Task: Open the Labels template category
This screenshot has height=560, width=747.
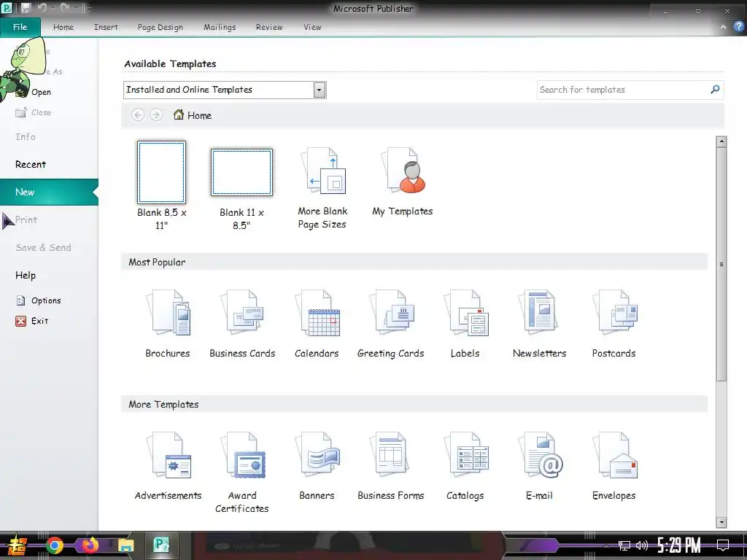Action: pos(465,324)
